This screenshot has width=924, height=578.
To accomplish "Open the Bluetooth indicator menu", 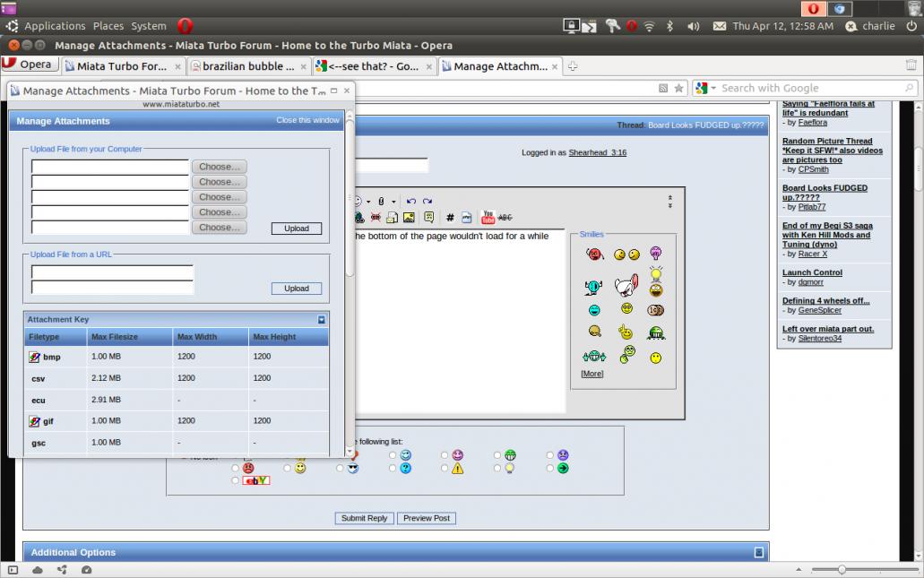I will [x=669, y=26].
